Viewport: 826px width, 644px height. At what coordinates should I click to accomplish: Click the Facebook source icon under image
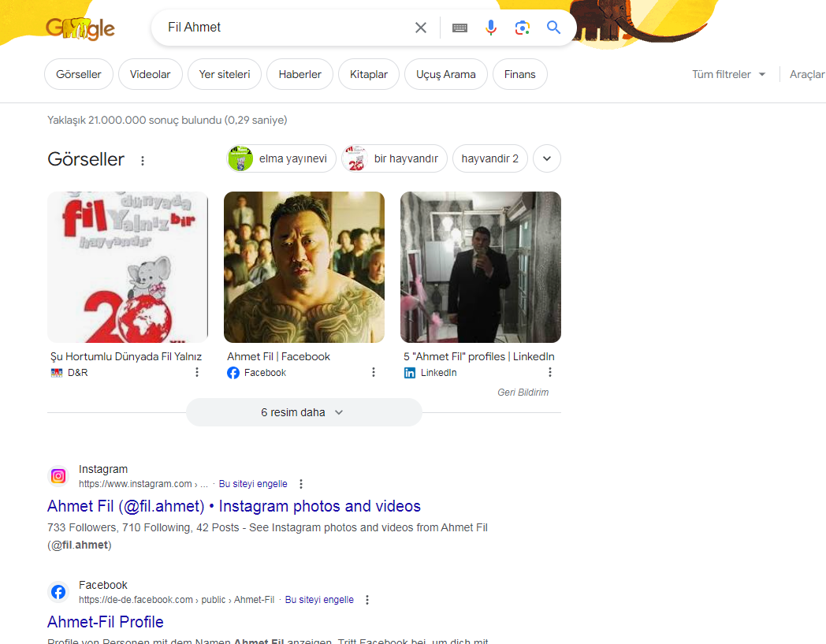pos(233,373)
